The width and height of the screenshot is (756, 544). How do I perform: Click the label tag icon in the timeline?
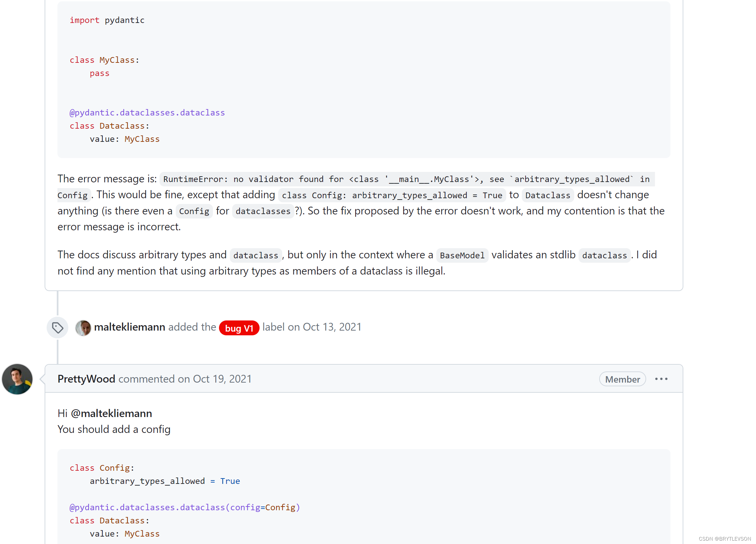point(57,327)
